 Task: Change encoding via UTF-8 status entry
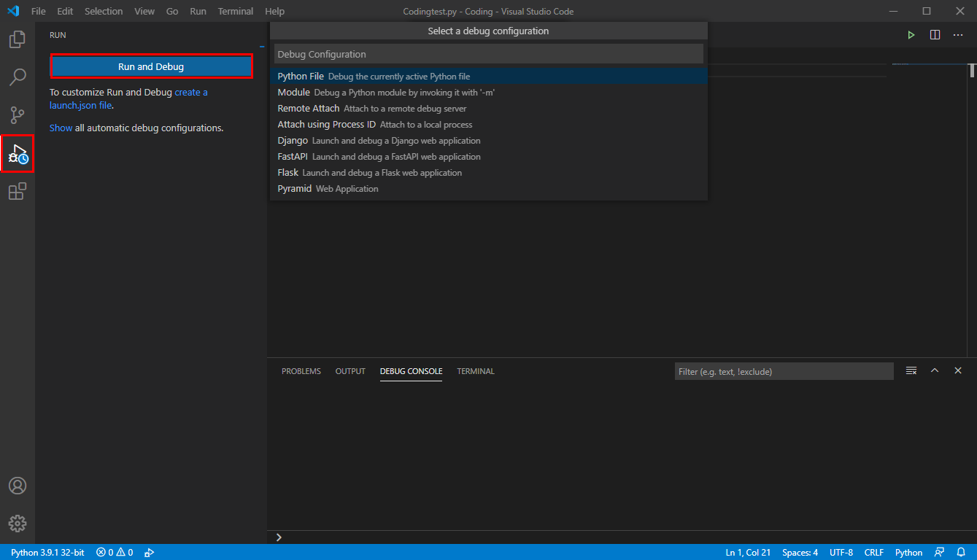[x=841, y=553]
